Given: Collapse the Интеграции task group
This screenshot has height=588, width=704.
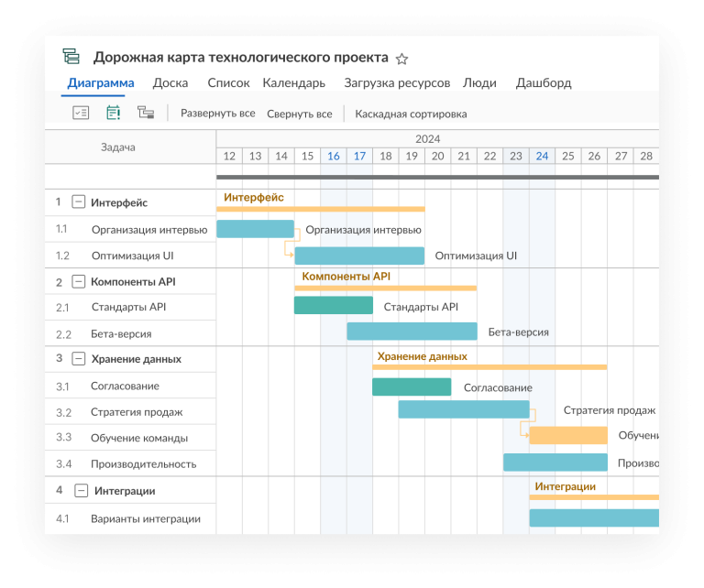Looking at the screenshot, I should 82,491.
